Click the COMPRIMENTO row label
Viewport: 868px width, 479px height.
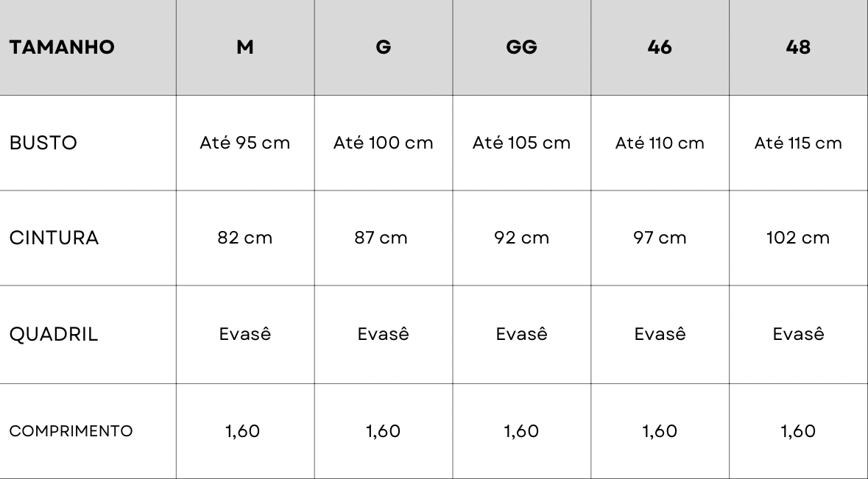click(x=71, y=431)
